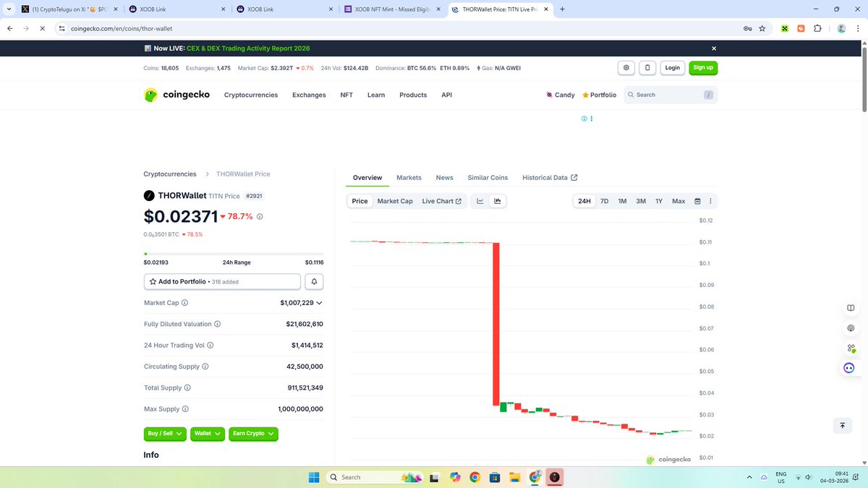Open Historical Data tab
The height and width of the screenshot is (488, 868).
[550, 178]
